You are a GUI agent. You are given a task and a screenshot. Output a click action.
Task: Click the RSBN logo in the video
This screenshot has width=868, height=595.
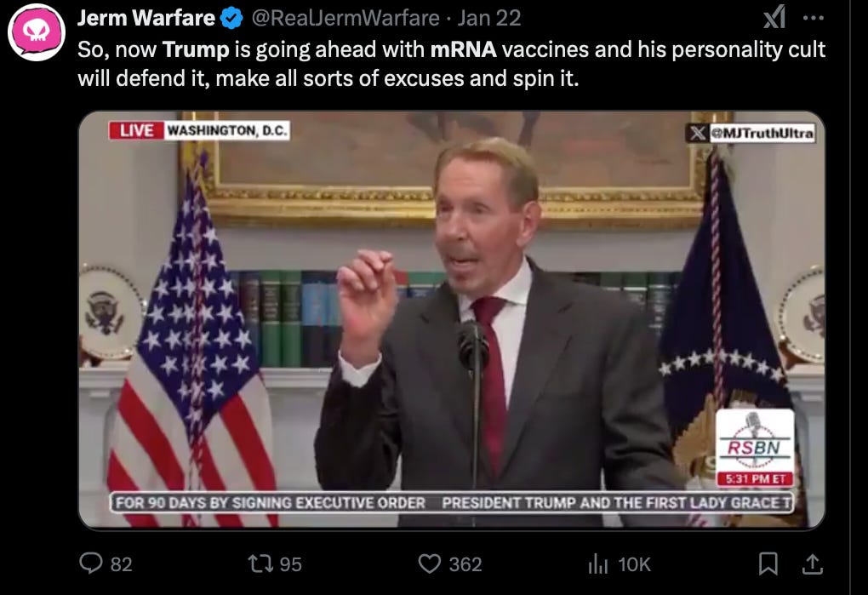(755, 448)
